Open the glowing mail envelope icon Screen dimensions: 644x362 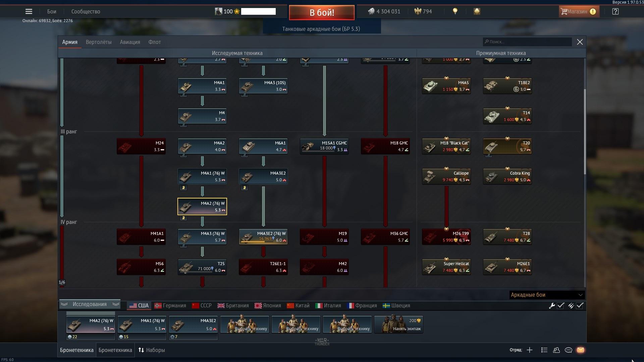click(581, 350)
